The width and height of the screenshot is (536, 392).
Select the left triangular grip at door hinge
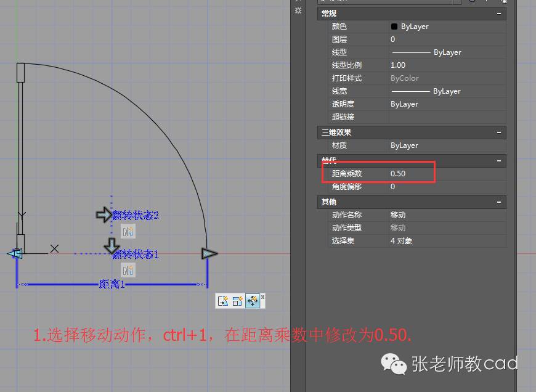(15, 253)
